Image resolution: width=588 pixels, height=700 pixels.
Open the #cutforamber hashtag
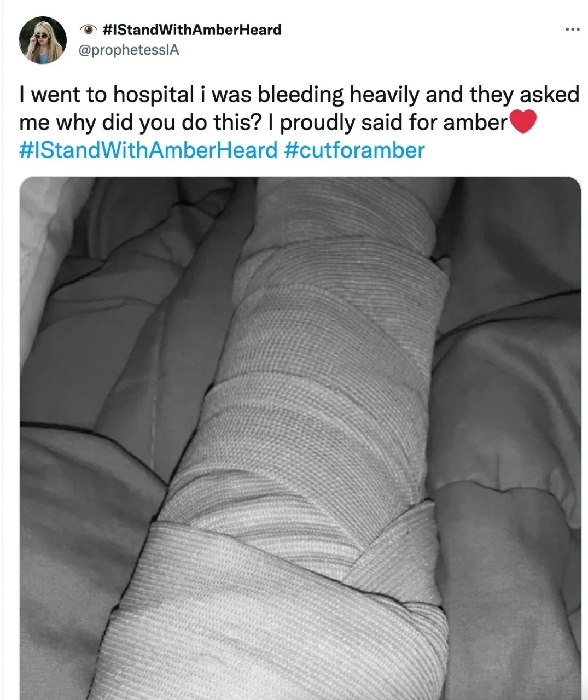pyautogui.click(x=354, y=150)
